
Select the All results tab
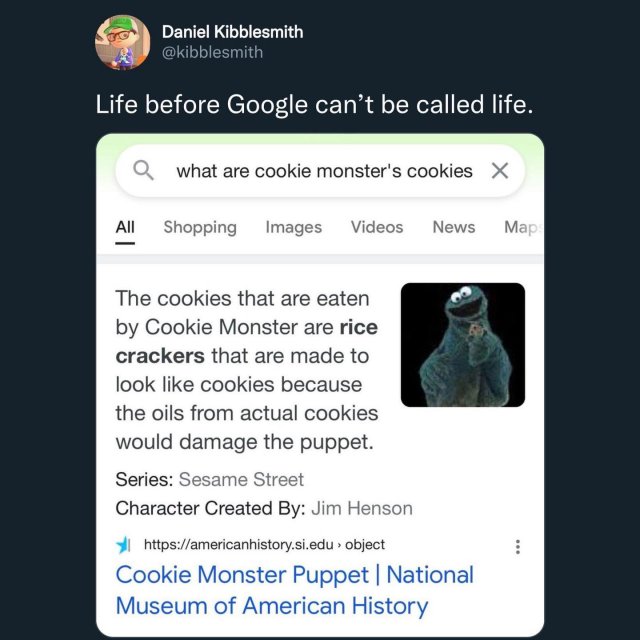point(125,227)
